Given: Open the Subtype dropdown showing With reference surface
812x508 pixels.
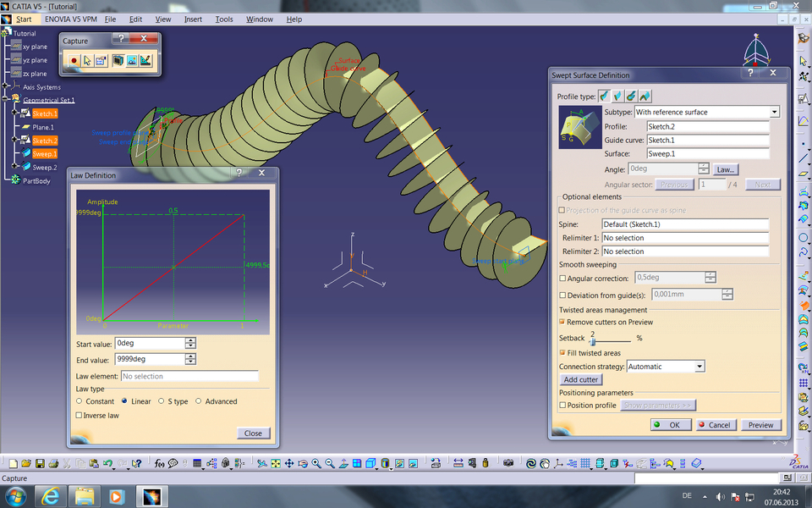Looking at the screenshot, I should 775,112.
